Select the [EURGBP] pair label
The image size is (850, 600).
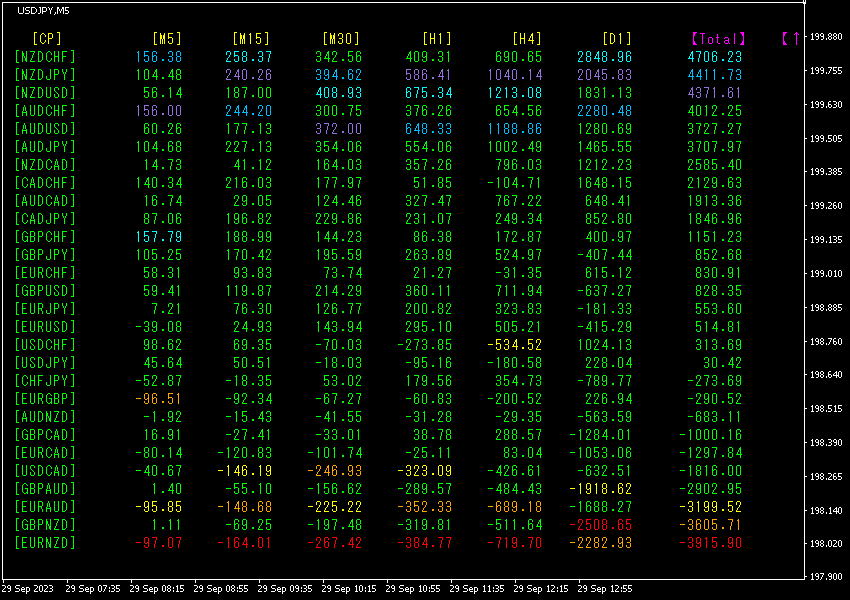coord(45,399)
